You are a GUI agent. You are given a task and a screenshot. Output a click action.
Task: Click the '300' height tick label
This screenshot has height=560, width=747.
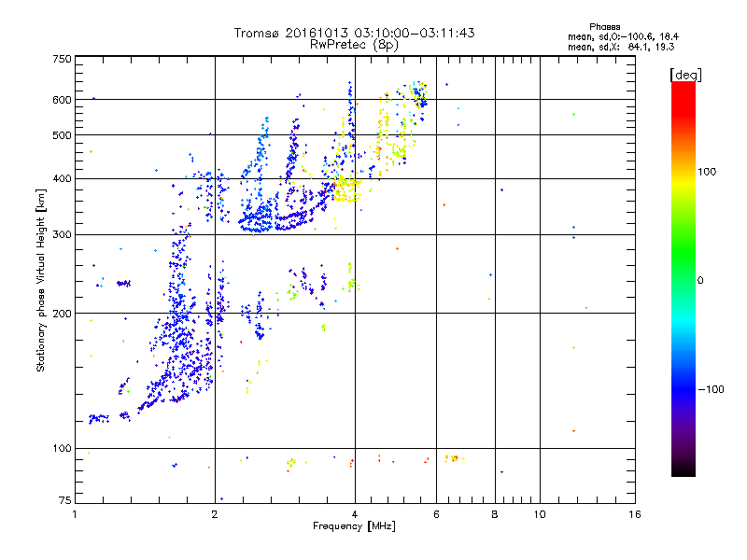(62, 235)
